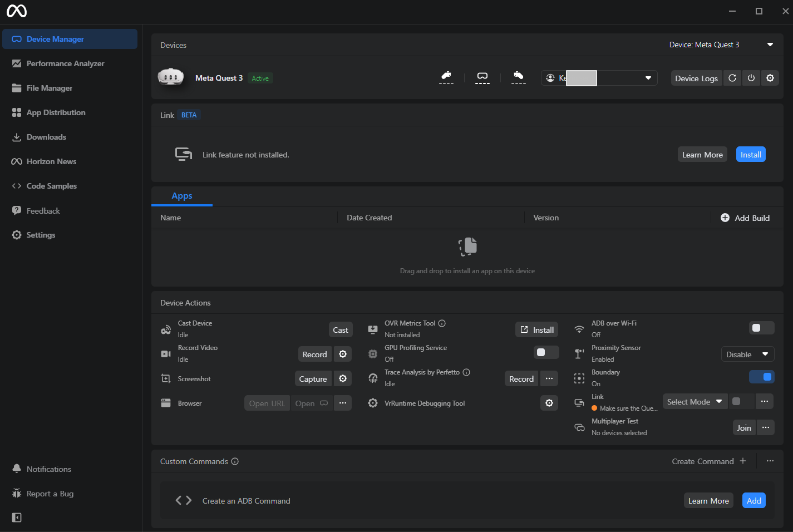Open Trace Analysis more options ellipsis
This screenshot has width=793, height=532.
point(549,379)
